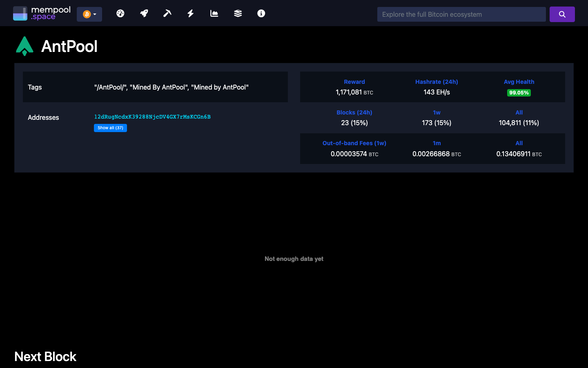The image size is (588, 368).
Task: Show all 37 AntPool addresses
Action: (110, 128)
